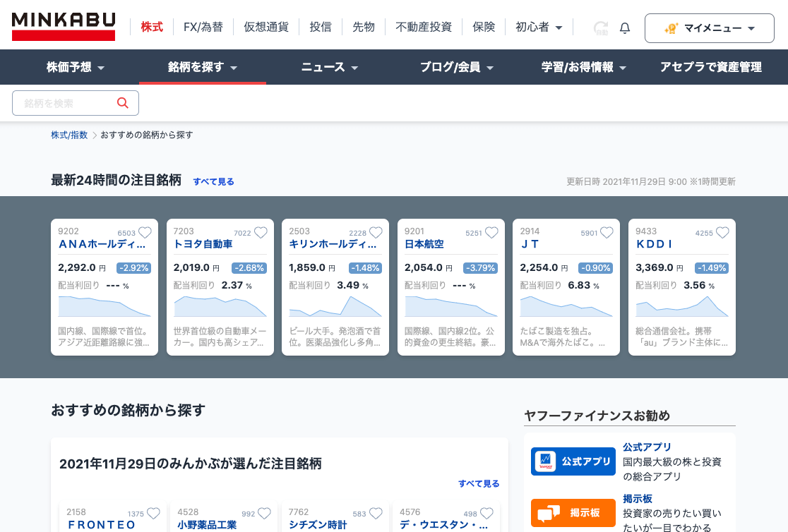Open the 小野薬品工業 stock link

point(207,524)
